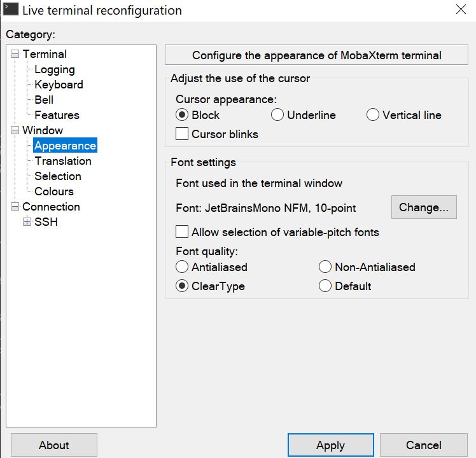This screenshot has height=458, width=476.
Task: Open the Selection category
Action: [x=58, y=176]
